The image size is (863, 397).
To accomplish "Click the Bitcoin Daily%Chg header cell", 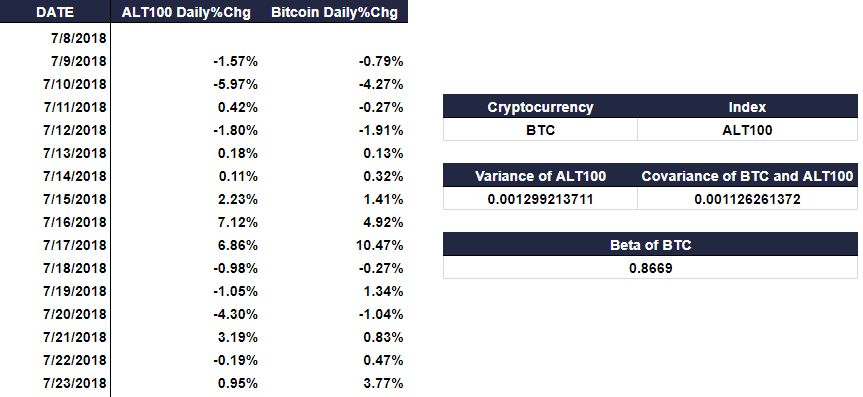I will [x=334, y=12].
